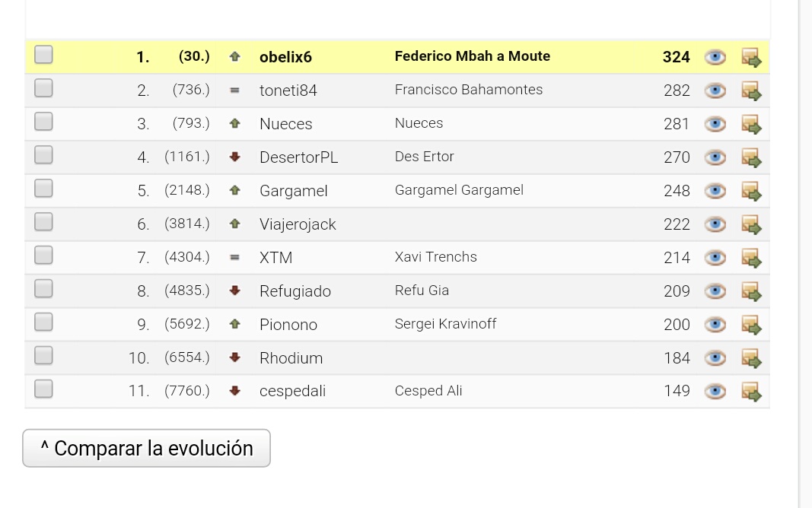Viewport: 812px width, 508px height.
Task: Click the export arrow icon for Nueces
Action: pyautogui.click(x=751, y=124)
